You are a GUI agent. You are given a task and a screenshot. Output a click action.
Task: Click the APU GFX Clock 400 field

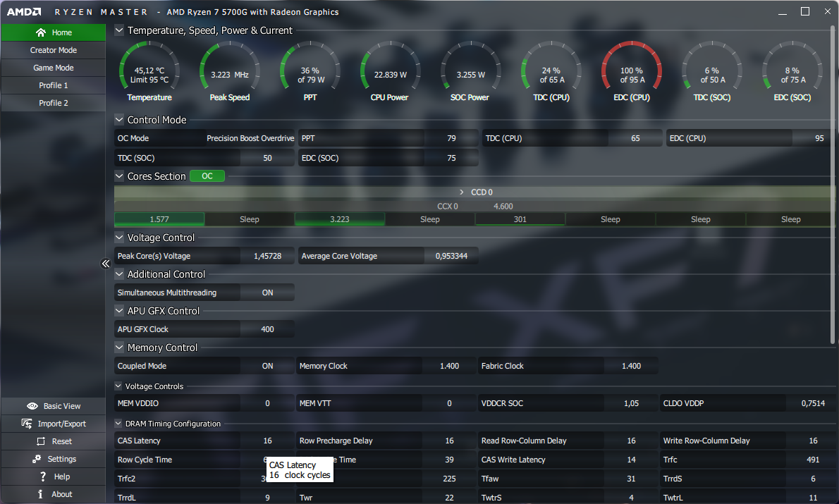point(267,330)
